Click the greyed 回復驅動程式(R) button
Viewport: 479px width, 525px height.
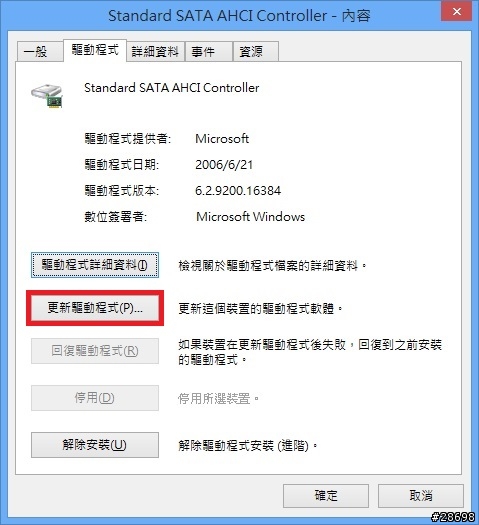click(95, 351)
